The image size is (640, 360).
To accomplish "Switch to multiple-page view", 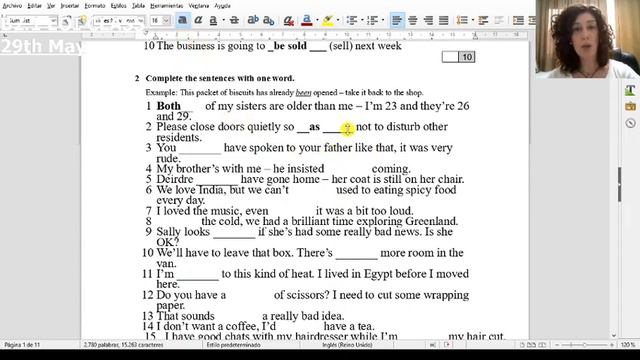I will coord(531,345).
